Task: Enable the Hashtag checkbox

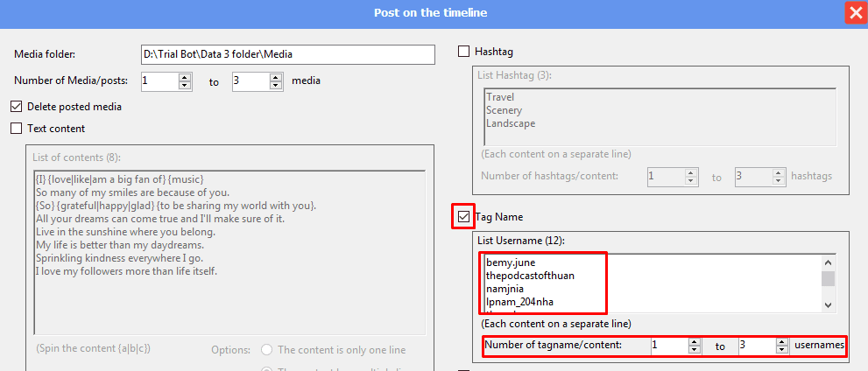Action: 463,52
